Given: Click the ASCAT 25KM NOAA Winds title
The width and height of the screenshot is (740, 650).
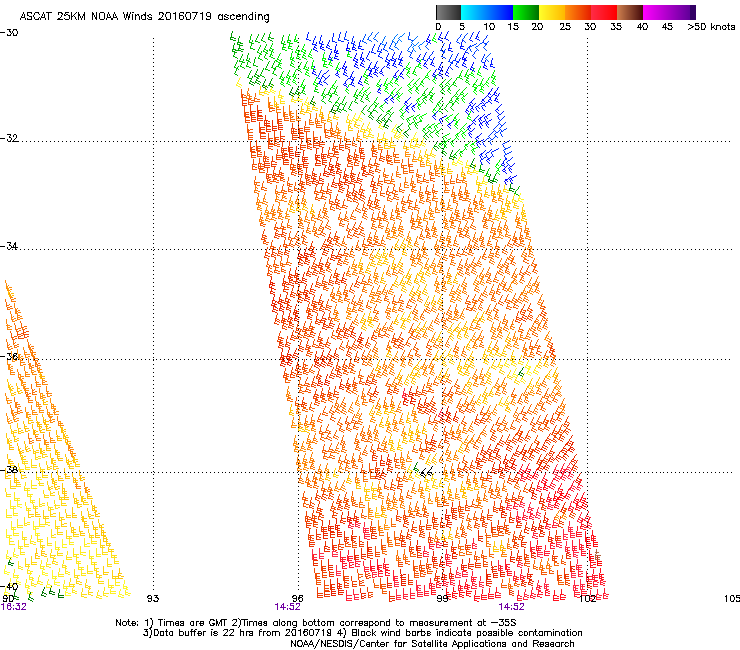Looking at the screenshot, I should point(144,17).
